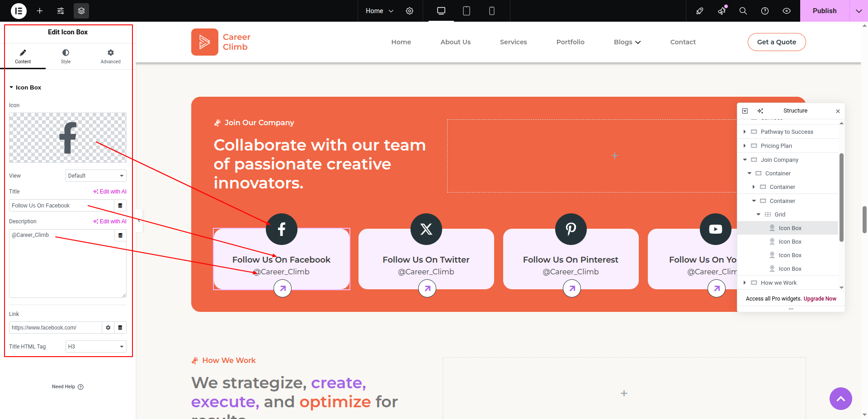Screen dimensions: 868x419
Task: Open the rocket launch icon
Action: coord(700,11)
